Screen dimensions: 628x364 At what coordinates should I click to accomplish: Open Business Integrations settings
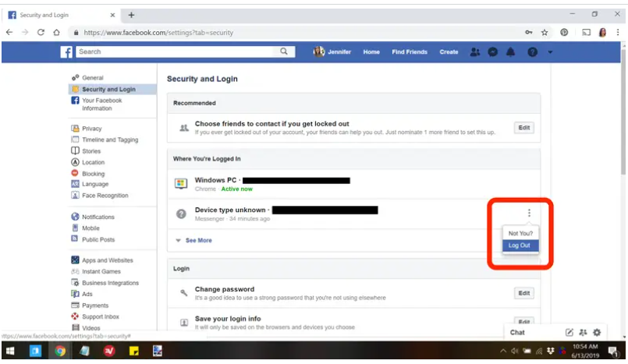(x=110, y=283)
